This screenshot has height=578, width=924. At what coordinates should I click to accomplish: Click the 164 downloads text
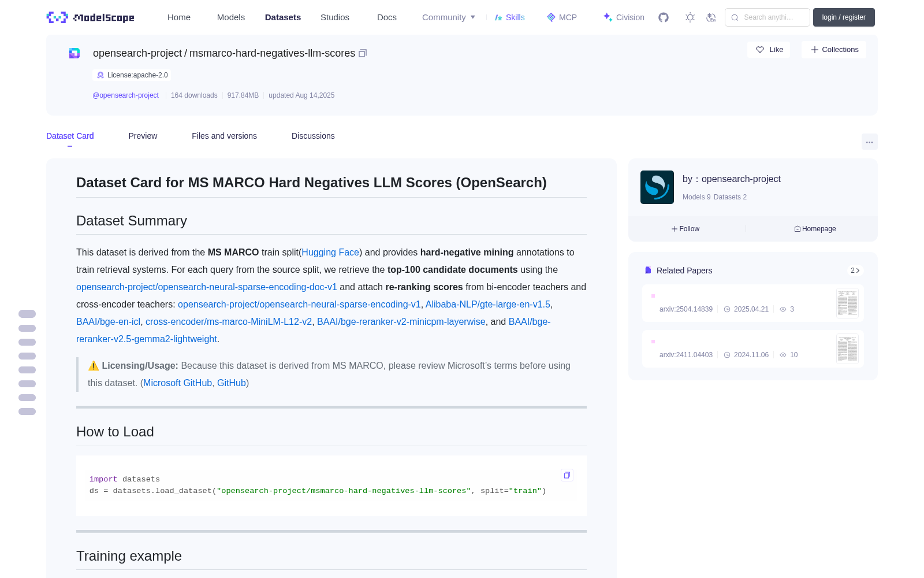click(194, 95)
